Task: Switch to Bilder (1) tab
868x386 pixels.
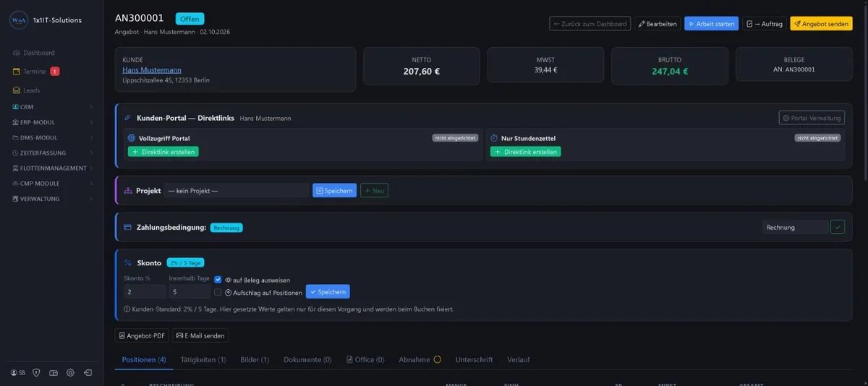Action: 255,360
